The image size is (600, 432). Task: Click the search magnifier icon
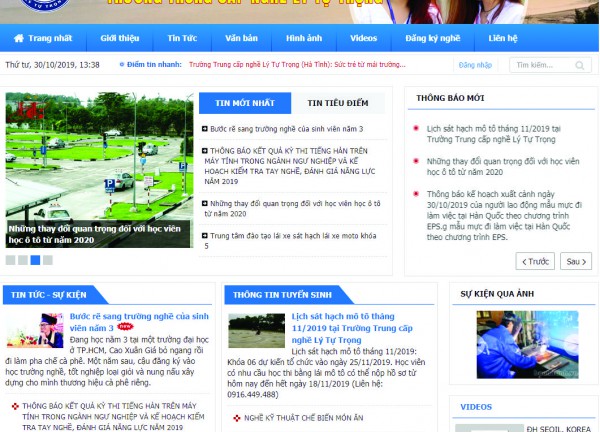click(580, 65)
